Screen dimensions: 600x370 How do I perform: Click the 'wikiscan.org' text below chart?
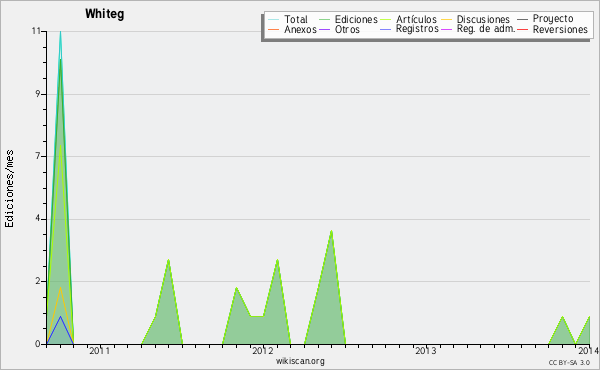(300, 361)
